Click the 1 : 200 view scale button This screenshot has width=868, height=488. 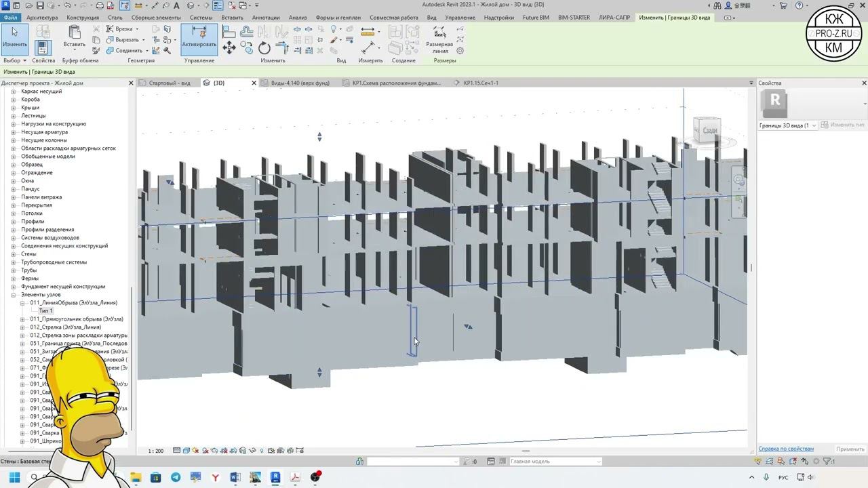click(156, 451)
